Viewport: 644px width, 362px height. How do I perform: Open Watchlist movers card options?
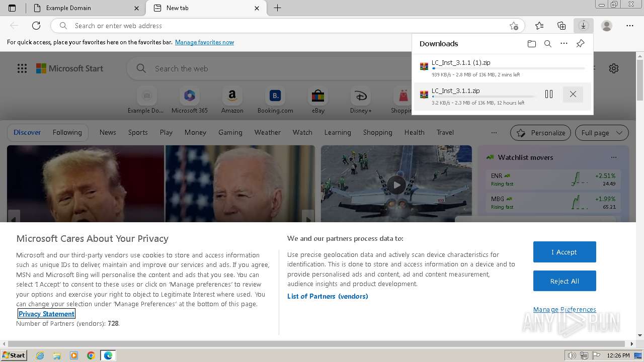point(614,157)
